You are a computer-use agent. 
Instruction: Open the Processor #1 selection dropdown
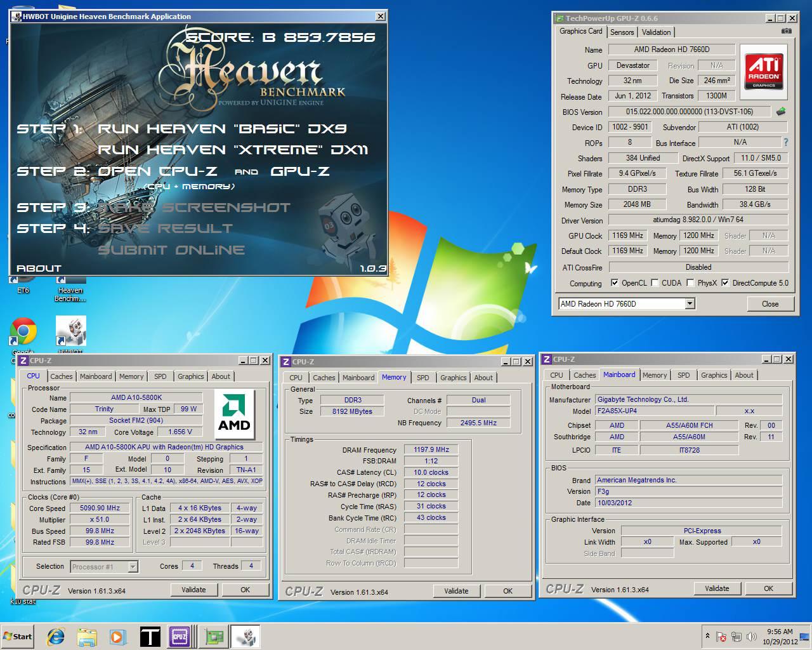133,567
